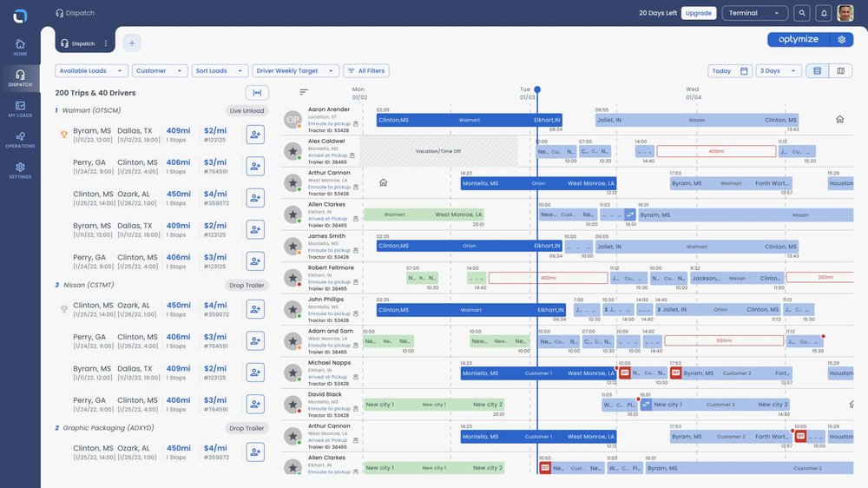The height and width of the screenshot is (488, 868).
Task: Select Aaron Arender's Clinton-Elkhart Walmart trip bar
Action: [x=470, y=120]
